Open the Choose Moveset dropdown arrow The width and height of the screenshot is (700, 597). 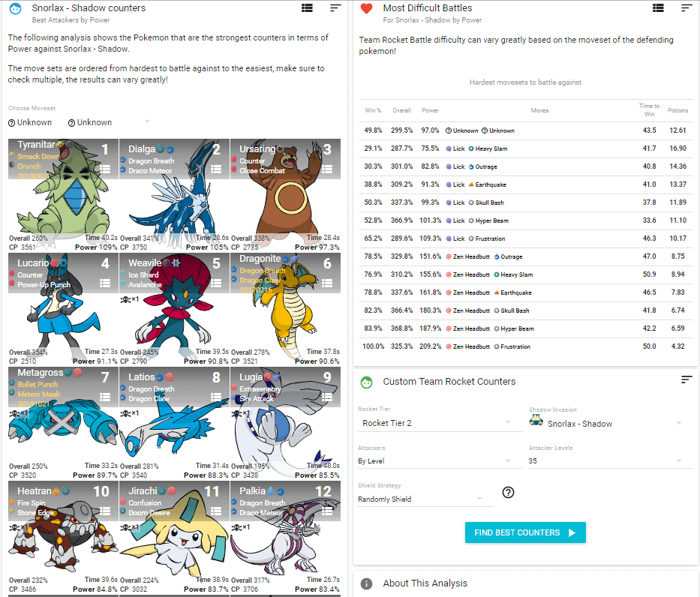(x=147, y=121)
